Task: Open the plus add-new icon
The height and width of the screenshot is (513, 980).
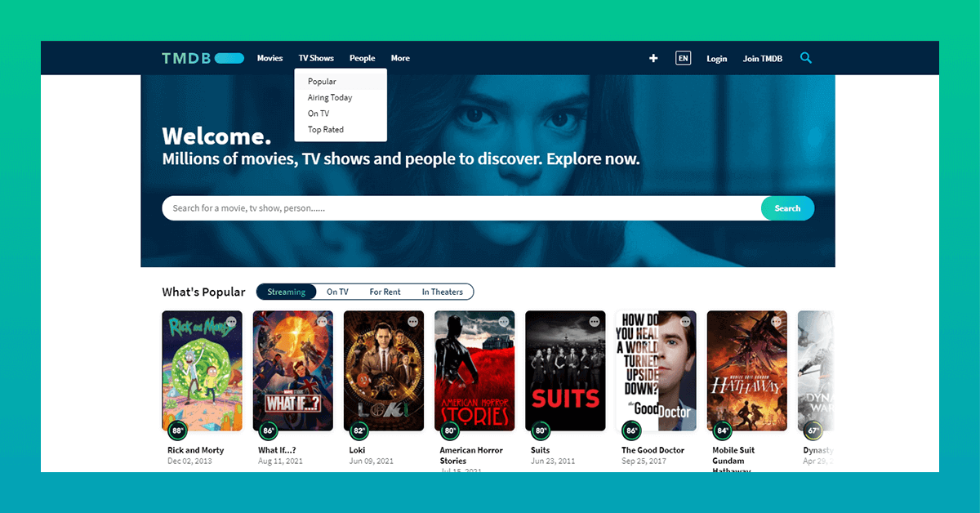Action: pos(653,58)
